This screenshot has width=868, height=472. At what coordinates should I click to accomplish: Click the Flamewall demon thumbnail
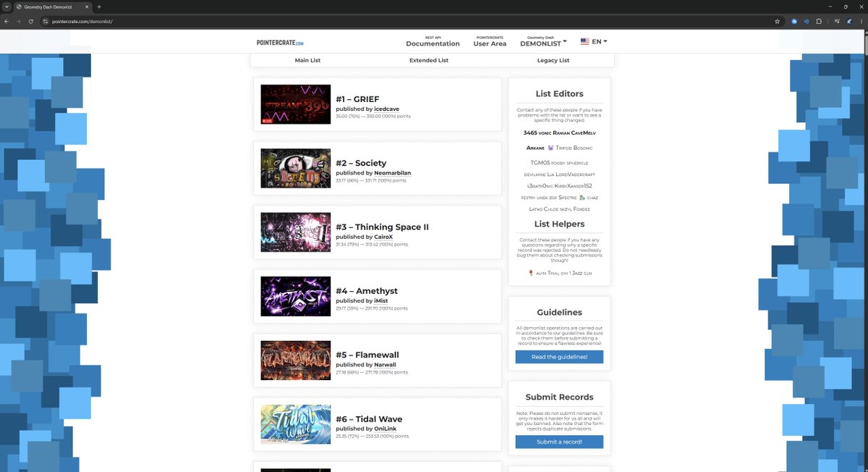295,360
